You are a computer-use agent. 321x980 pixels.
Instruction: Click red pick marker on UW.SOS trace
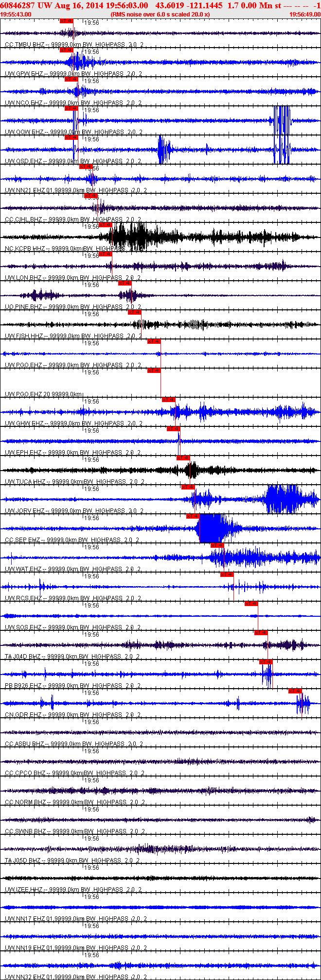click(x=251, y=604)
